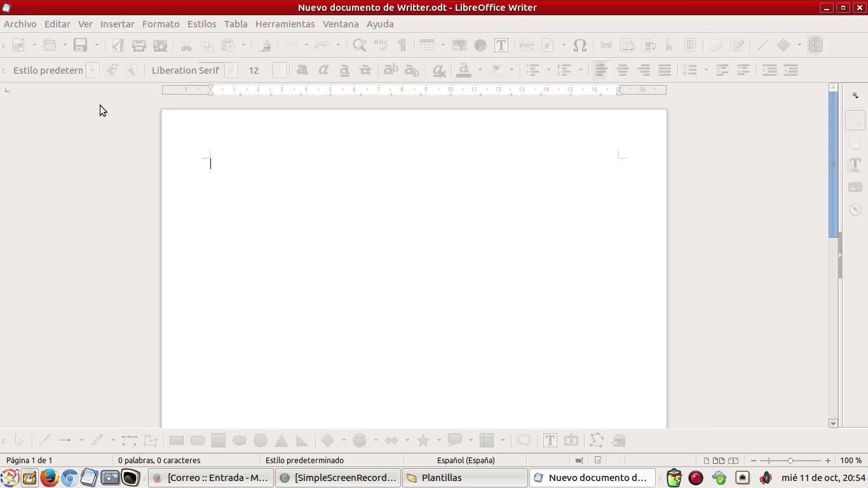Image resolution: width=868 pixels, height=488 pixels.
Task: Insert a chart from the toolbar
Action: pos(480,45)
